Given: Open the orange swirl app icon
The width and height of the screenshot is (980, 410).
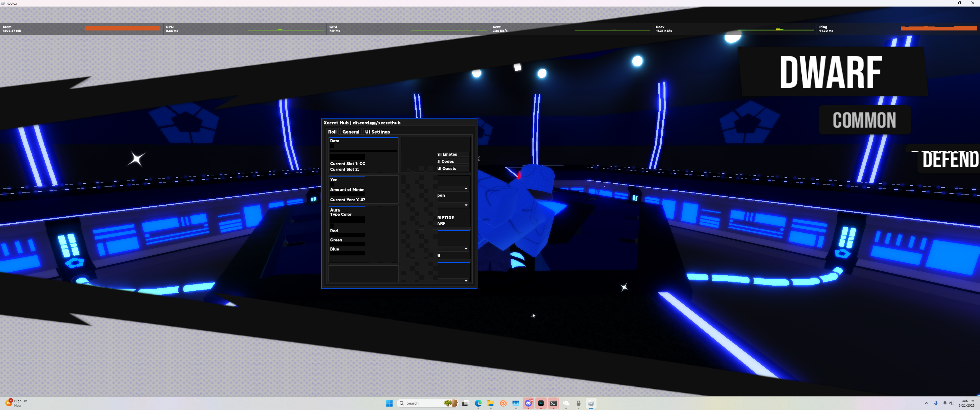Looking at the screenshot, I should [503, 403].
